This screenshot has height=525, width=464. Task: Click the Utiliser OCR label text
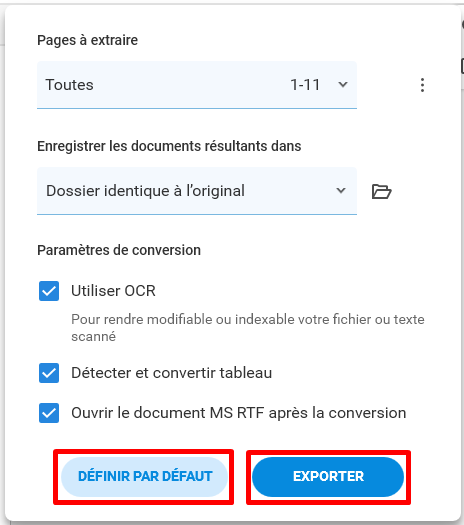(113, 291)
